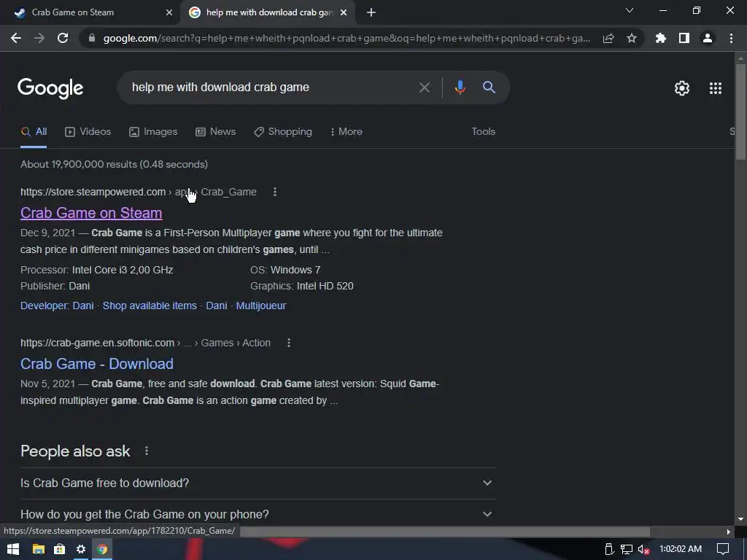Screen dimensions: 747x560
Task: Open the Chrome profile avatar menu
Action: coord(708,38)
